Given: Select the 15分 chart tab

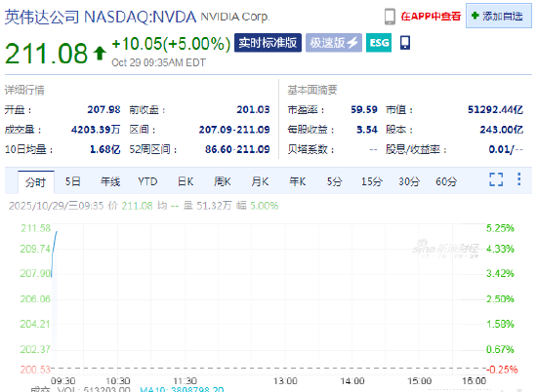Looking at the screenshot, I should click(372, 181).
